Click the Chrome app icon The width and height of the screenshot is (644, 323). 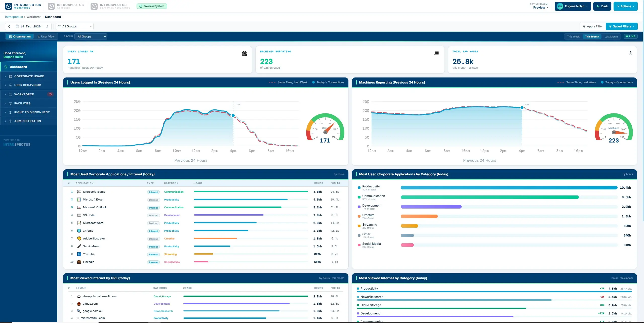79,231
